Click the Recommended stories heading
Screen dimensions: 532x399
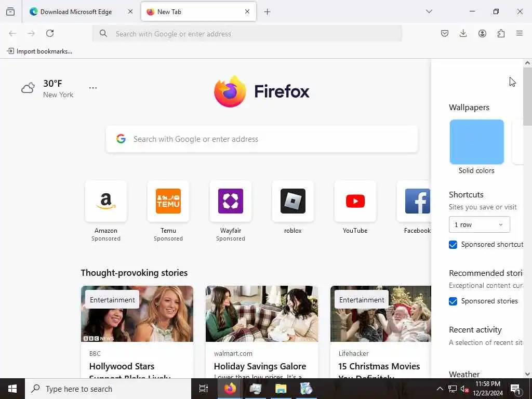pos(486,273)
